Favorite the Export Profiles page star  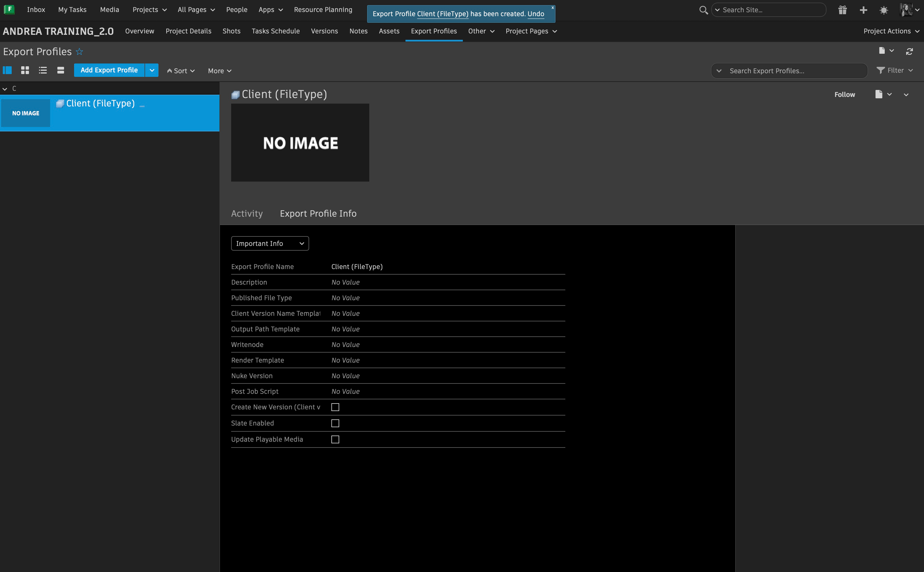[x=79, y=52]
